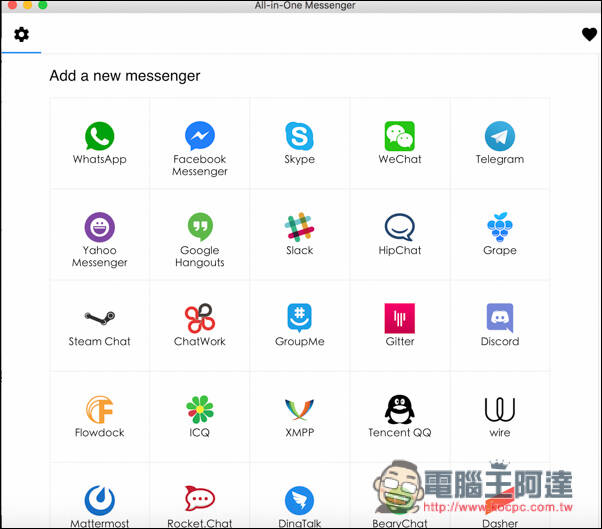Click the green zoom window button
602x529 pixels.
point(43,5)
